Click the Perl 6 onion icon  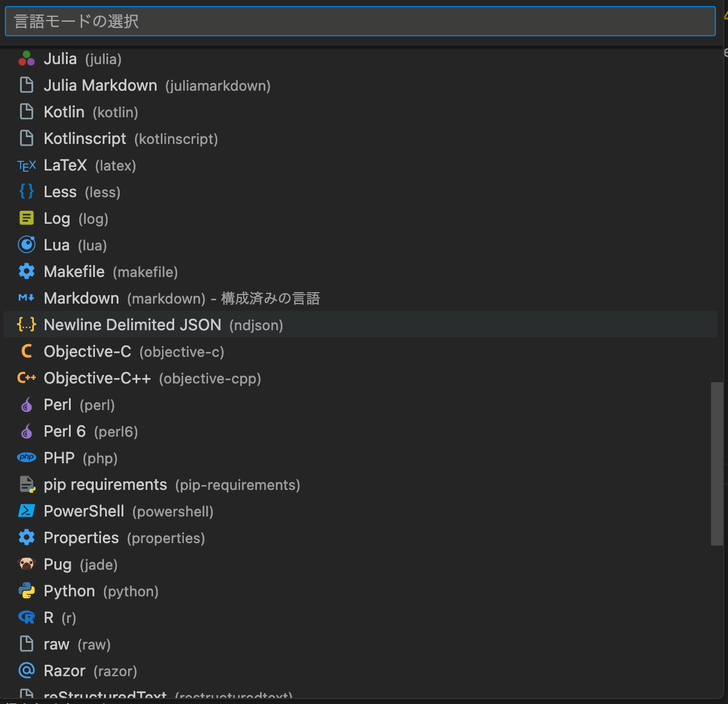click(x=27, y=431)
